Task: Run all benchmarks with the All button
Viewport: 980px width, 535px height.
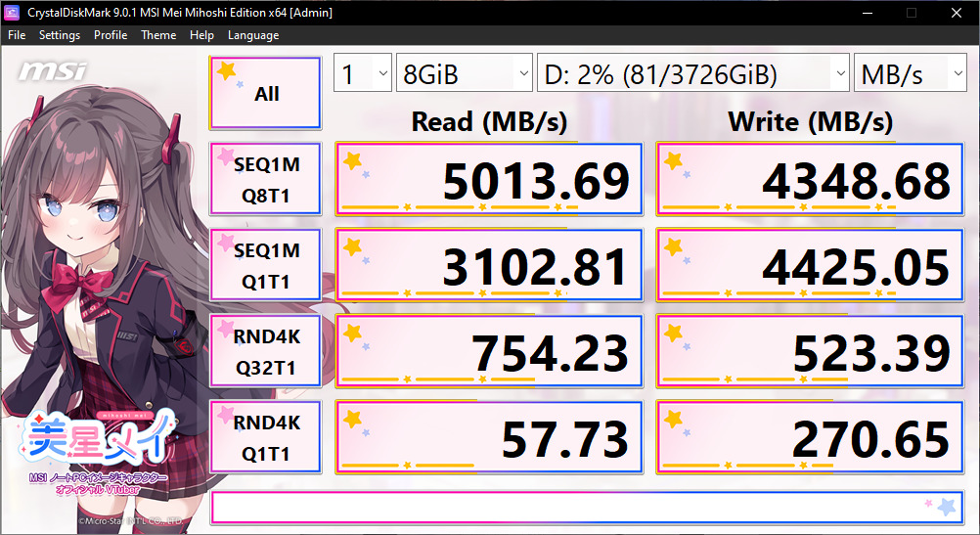Action: 266,93
